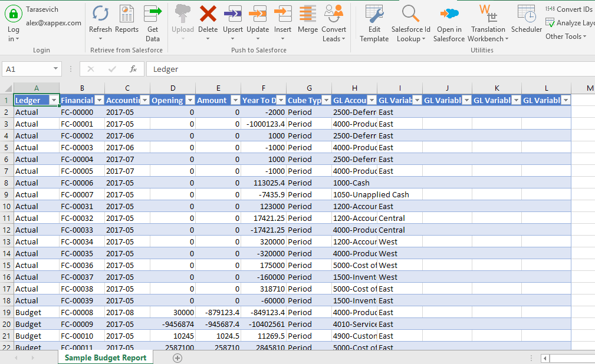The image size is (595, 364).
Task: Expand the Refresh dropdown arrow
Action: (100, 39)
